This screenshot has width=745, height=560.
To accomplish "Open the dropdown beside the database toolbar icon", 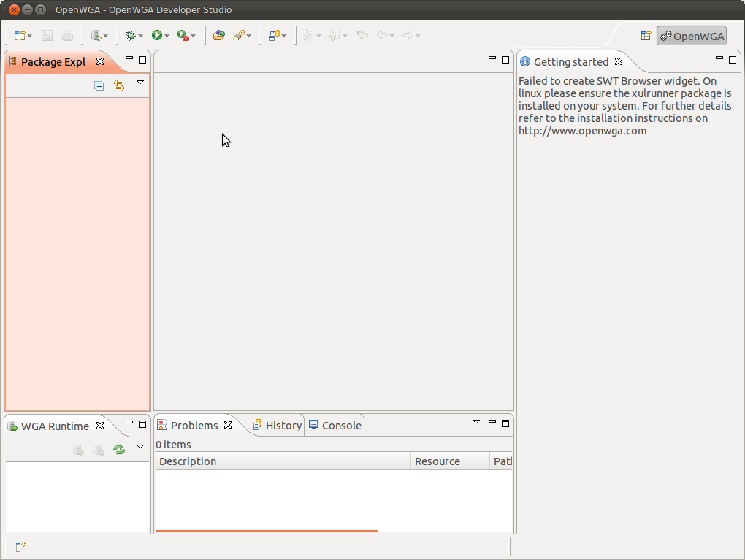I will [x=283, y=36].
